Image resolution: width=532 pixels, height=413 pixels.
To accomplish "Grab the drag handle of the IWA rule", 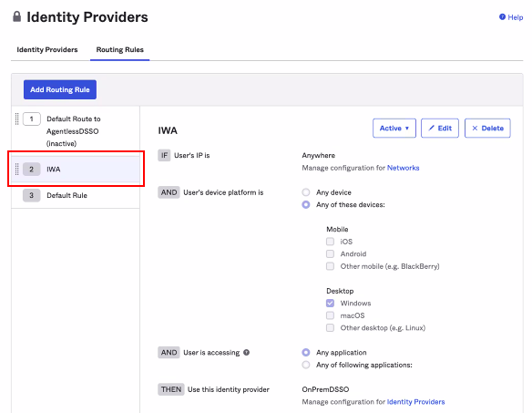I will coord(17,170).
